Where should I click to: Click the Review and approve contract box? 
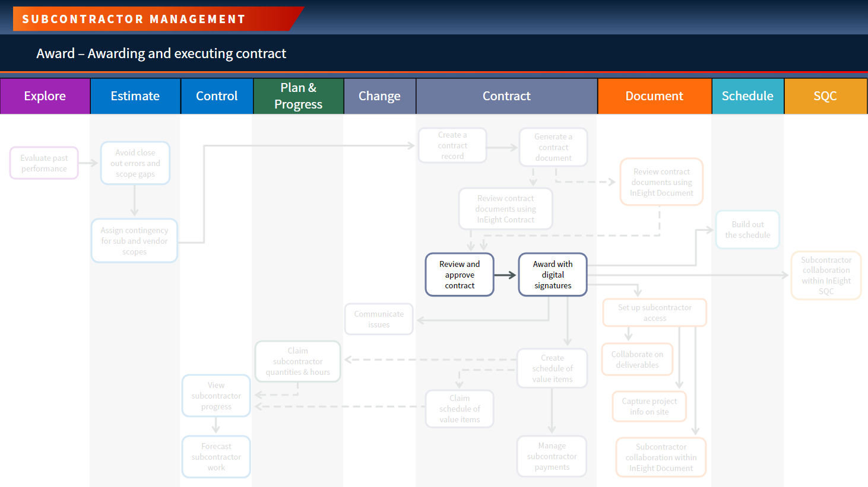point(460,275)
